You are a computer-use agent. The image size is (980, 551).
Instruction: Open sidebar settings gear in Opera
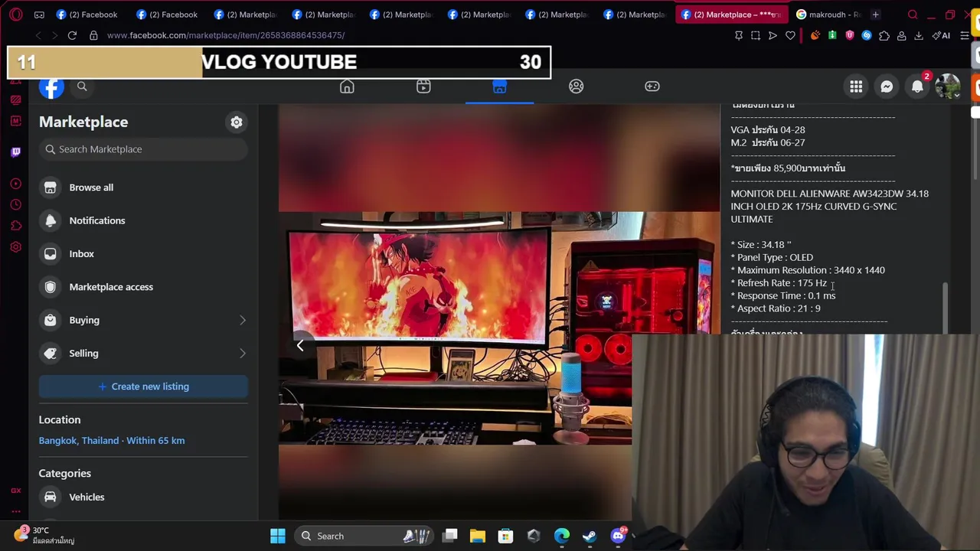click(15, 247)
